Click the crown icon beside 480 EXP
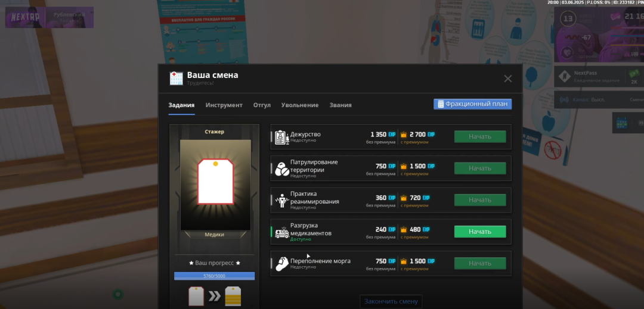Image resolution: width=644 pixels, height=309 pixels. (404, 229)
